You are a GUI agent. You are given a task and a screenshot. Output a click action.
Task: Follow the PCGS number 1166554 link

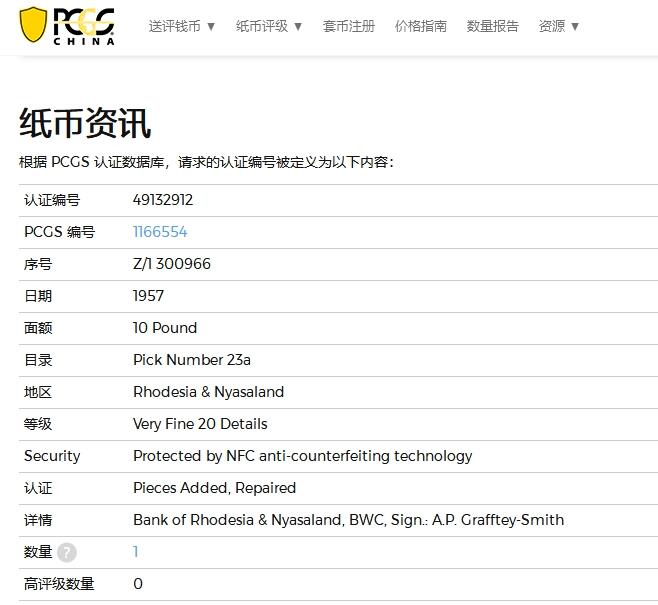(x=160, y=232)
